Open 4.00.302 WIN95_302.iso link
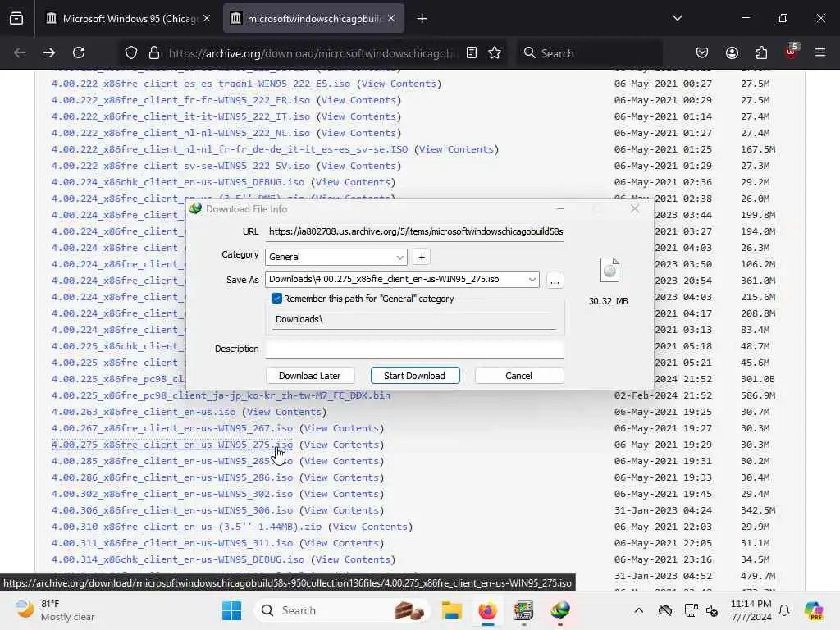The height and width of the screenshot is (630, 840). coord(172,494)
